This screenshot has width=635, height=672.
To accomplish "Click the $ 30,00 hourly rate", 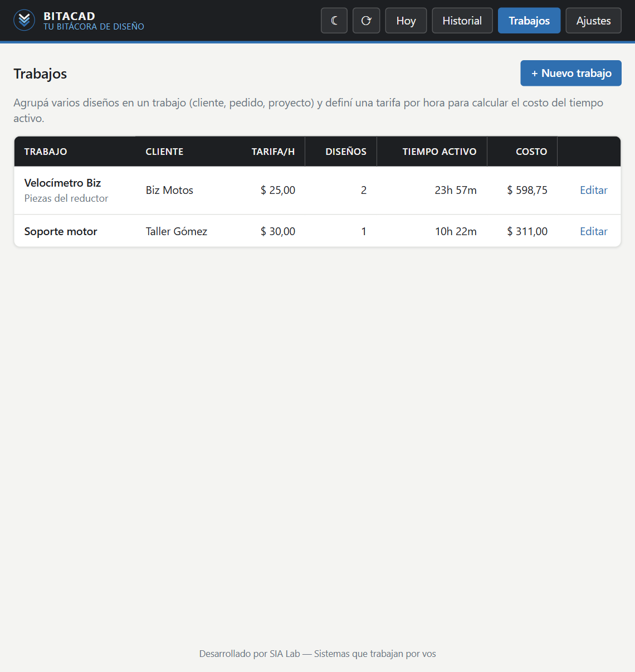I will pos(278,231).
